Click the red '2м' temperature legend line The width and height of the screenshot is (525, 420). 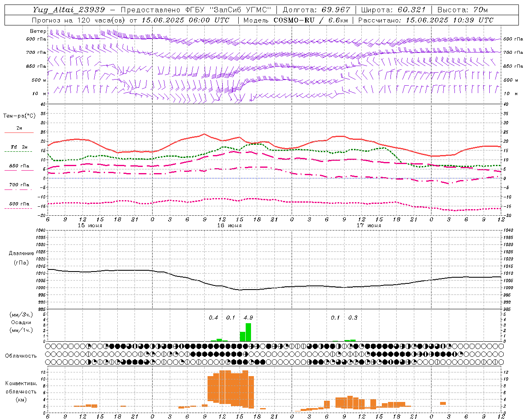click(19, 133)
